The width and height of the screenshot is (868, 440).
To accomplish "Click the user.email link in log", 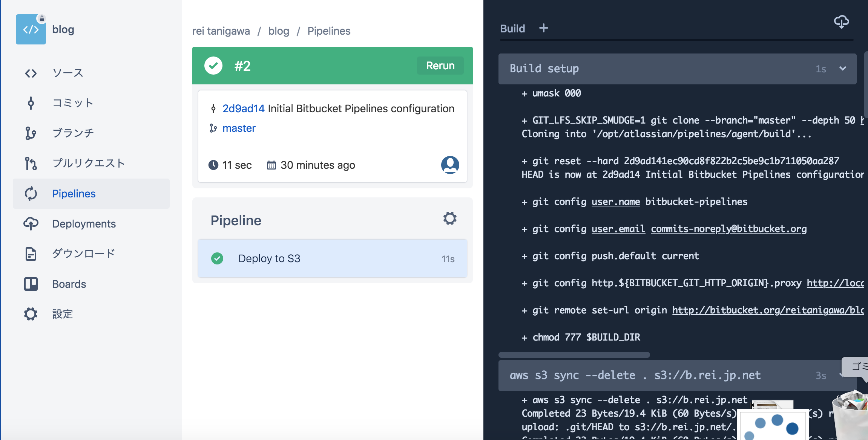I will click(618, 229).
